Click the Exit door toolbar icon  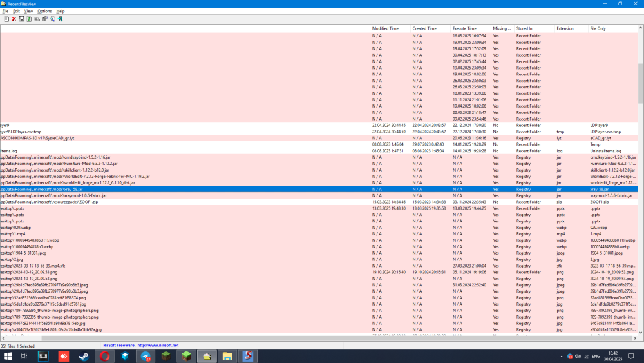coord(60,19)
